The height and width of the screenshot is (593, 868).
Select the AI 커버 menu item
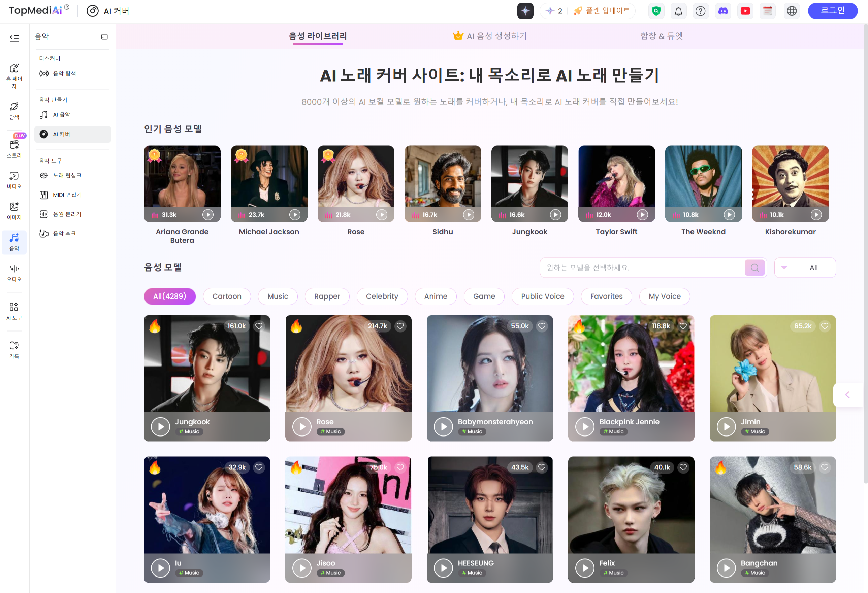pos(73,134)
